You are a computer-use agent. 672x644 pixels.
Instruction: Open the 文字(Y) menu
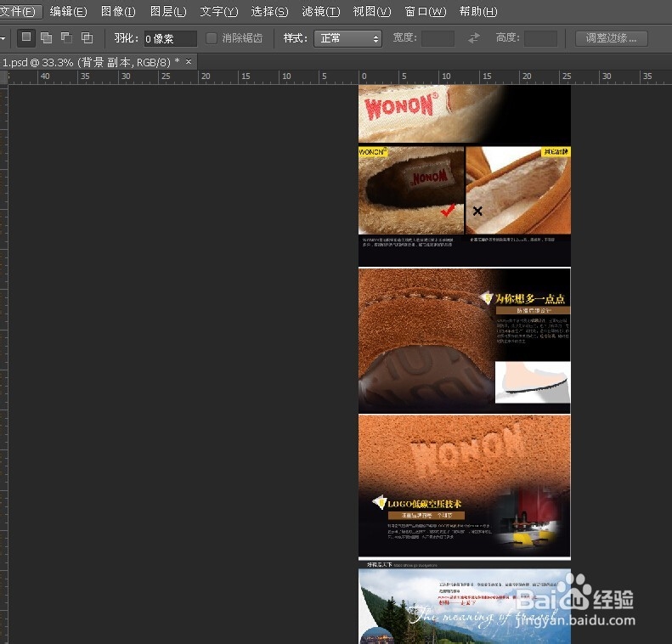pyautogui.click(x=218, y=11)
